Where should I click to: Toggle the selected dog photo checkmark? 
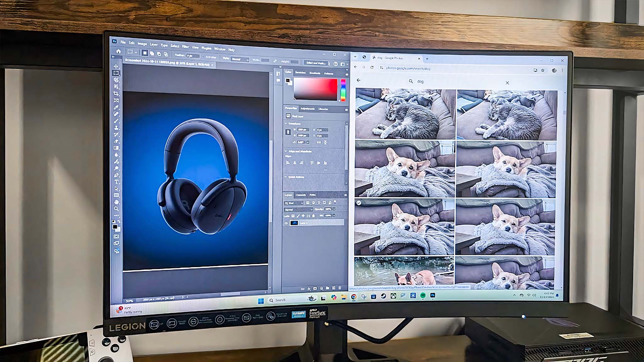coord(359,203)
